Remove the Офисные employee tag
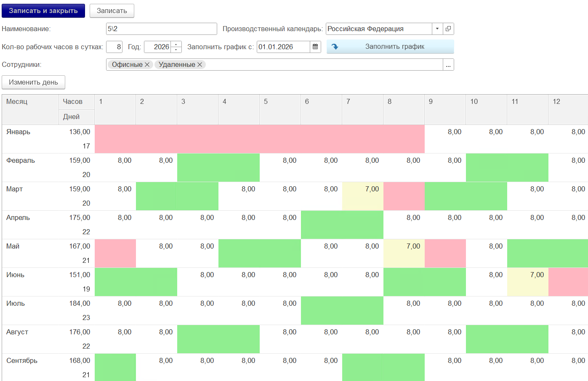 point(147,64)
